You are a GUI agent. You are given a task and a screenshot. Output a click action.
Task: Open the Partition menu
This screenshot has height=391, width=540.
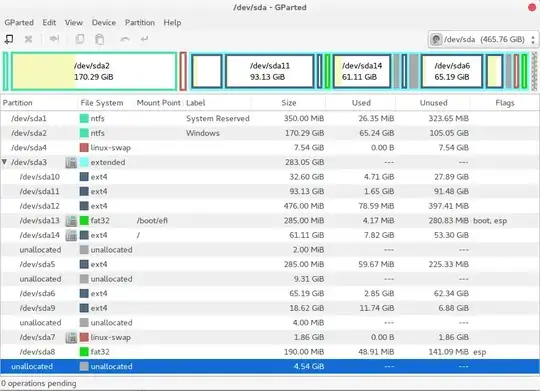(139, 23)
